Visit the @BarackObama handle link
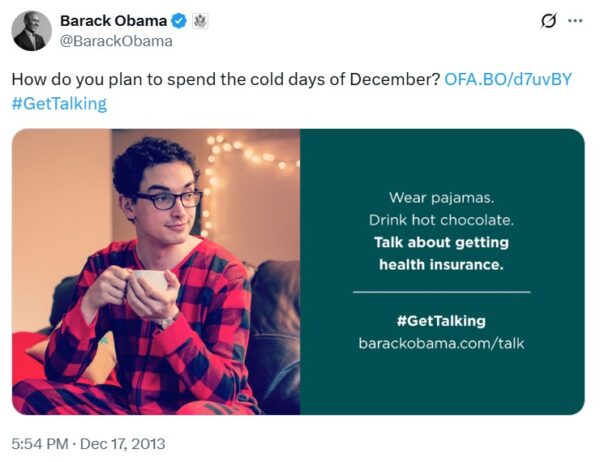Screen dimensions: 600x462 (x=116, y=41)
